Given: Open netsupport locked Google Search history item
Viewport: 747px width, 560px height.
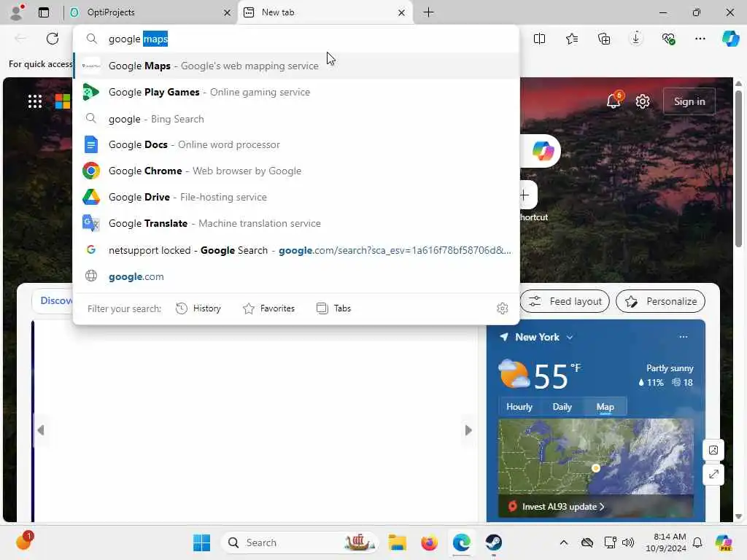Looking at the screenshot, I should [x=296, y=250].
